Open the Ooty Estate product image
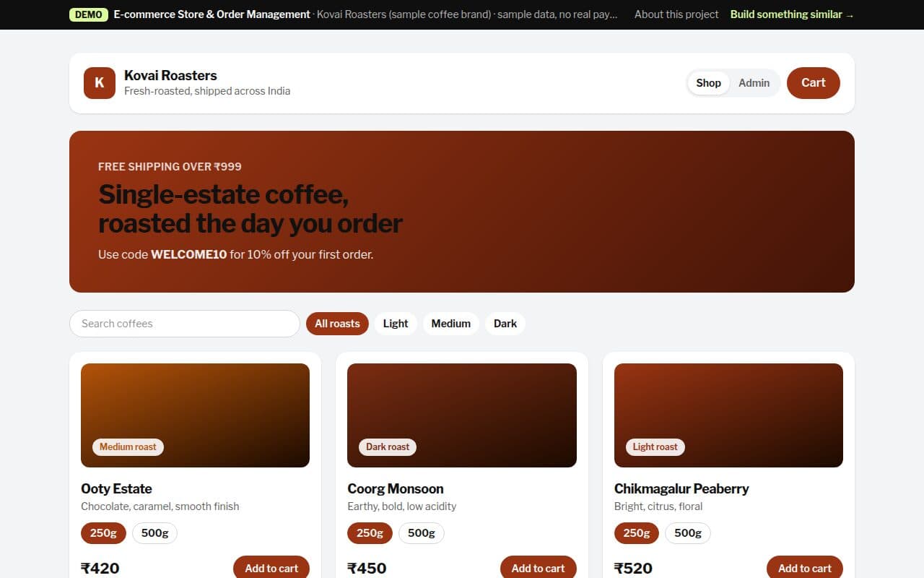The width and height of the screenshot is (924, 578). 195,415
